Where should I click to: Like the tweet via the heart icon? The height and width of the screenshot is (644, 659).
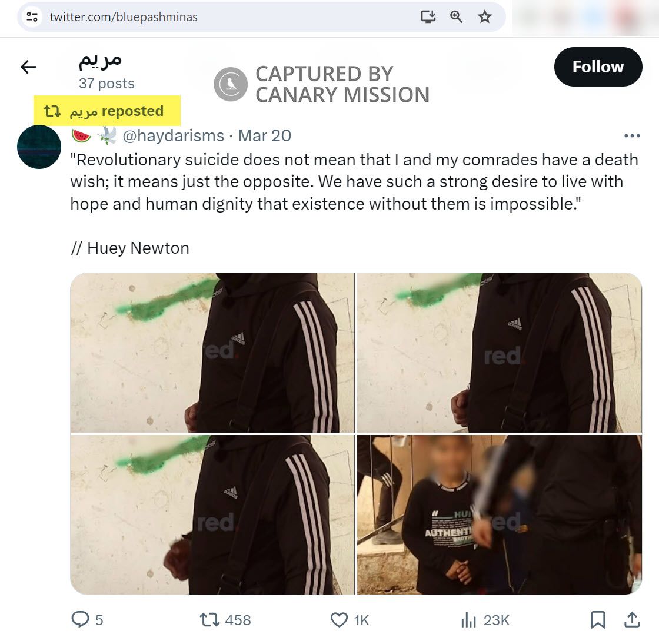338,619
